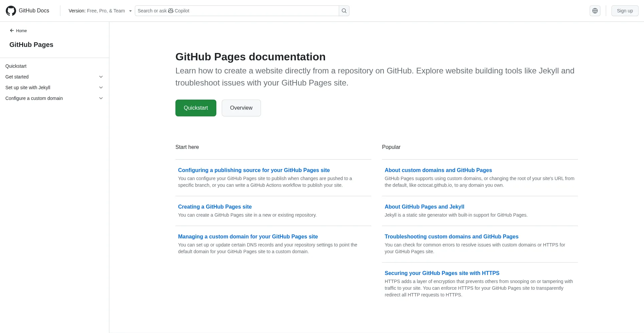The width and height of the screenshot is (644, 333).
Task: Click the back arrow beside Home
Action: [12, 31]
